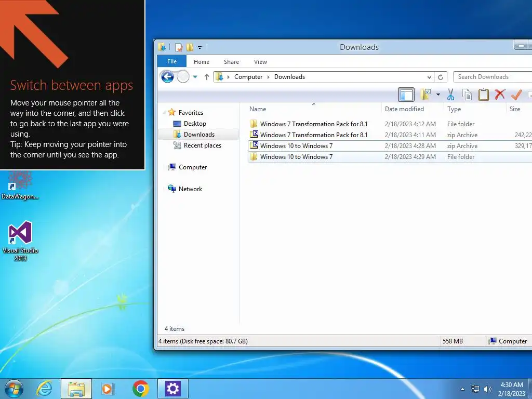This screenshot has width=532, height=399.
Task: Select Windows 10 to Windows 7 file folder
Action: coord(390,157)
